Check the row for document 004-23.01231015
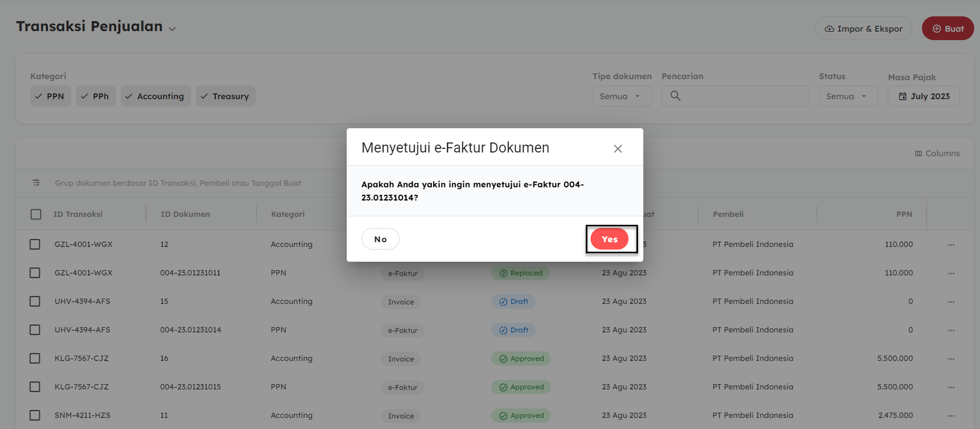 coord(35,387)
